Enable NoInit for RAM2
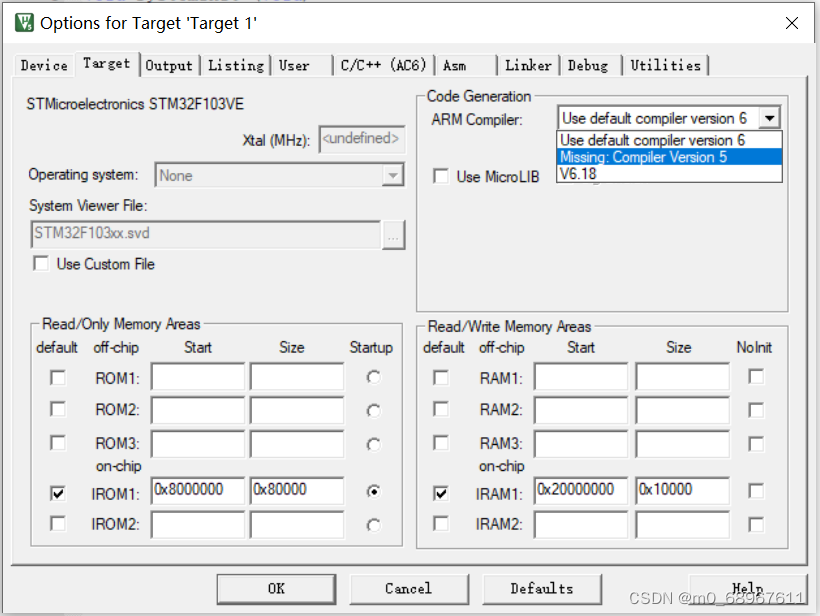Screen dimensions: 820x616 tap(756, 410)
